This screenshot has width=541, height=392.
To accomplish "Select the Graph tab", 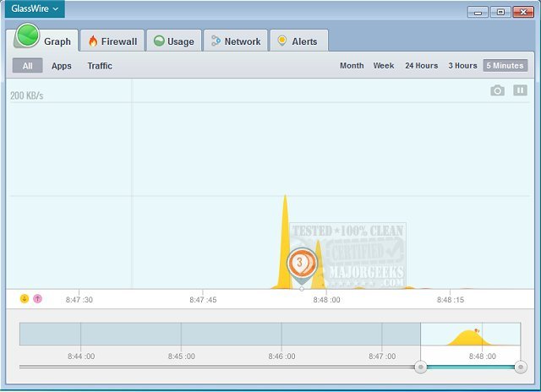I will pyautogui.click(x=47, y=41).
